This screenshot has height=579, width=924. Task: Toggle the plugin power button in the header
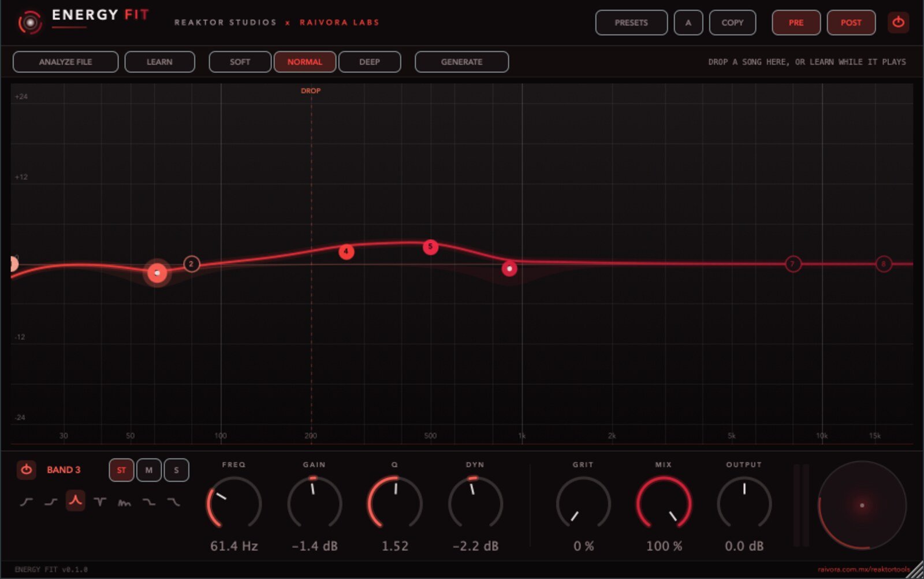(898, 23)
